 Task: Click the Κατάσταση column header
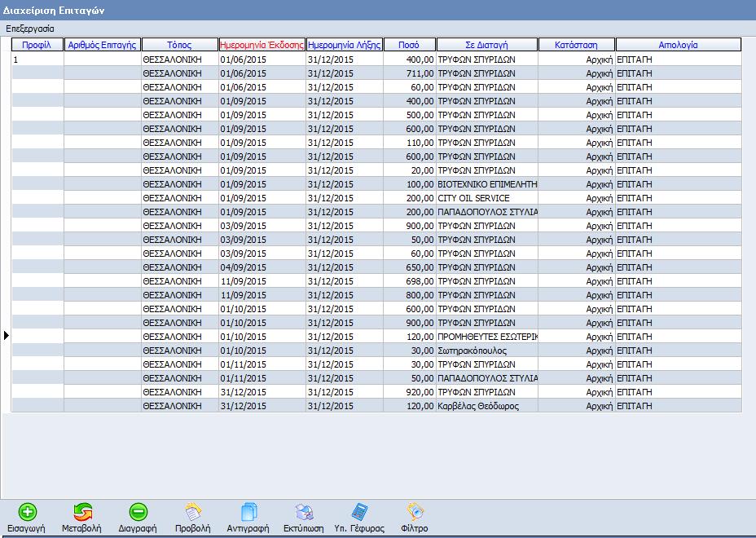click(x=577, y=45)
